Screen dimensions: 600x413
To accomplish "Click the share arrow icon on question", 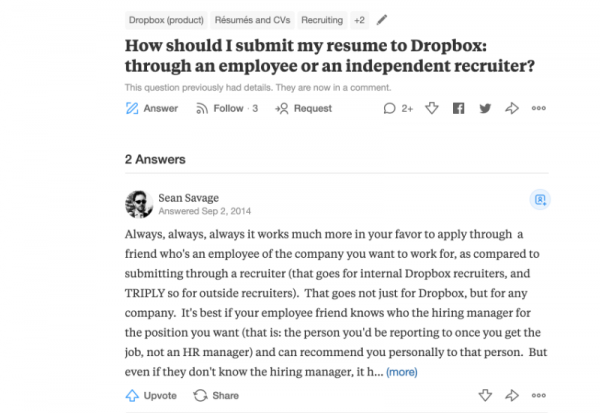I will (x=511, y=108).
